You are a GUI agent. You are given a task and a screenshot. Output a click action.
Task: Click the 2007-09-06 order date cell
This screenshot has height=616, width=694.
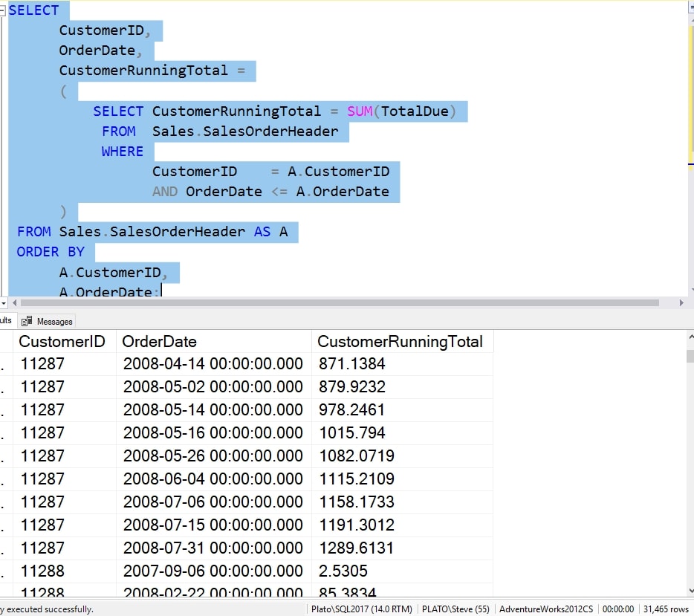pos(213,571)
